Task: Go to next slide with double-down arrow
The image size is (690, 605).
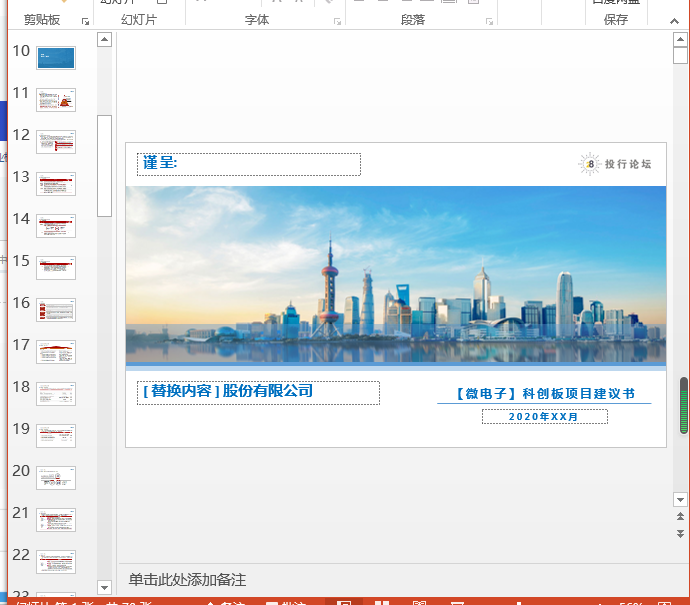Action: [680, 534]
